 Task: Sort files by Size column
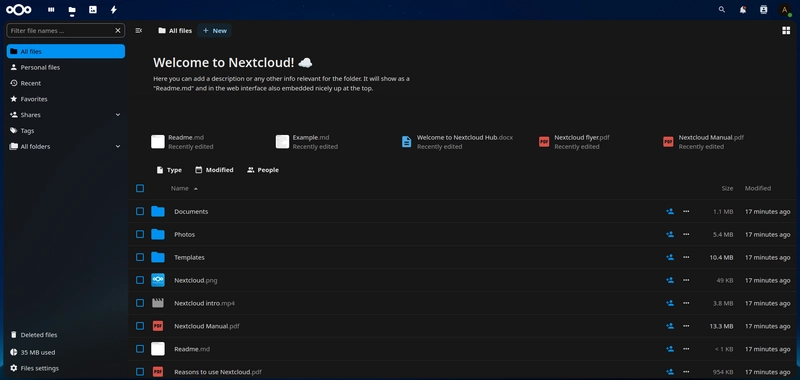coord(727,188)
